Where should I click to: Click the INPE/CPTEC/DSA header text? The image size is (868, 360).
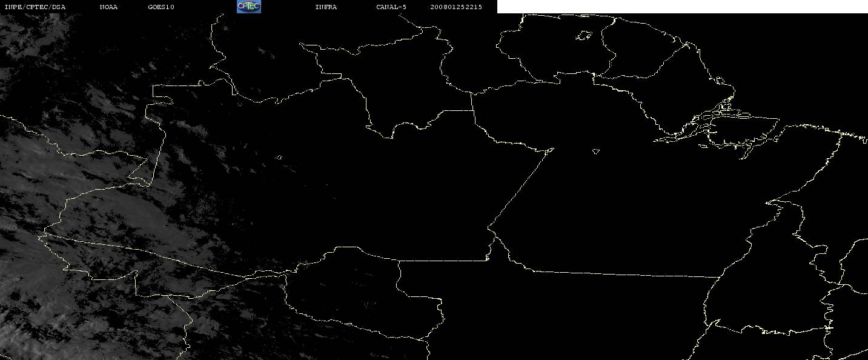click(35, 7)
